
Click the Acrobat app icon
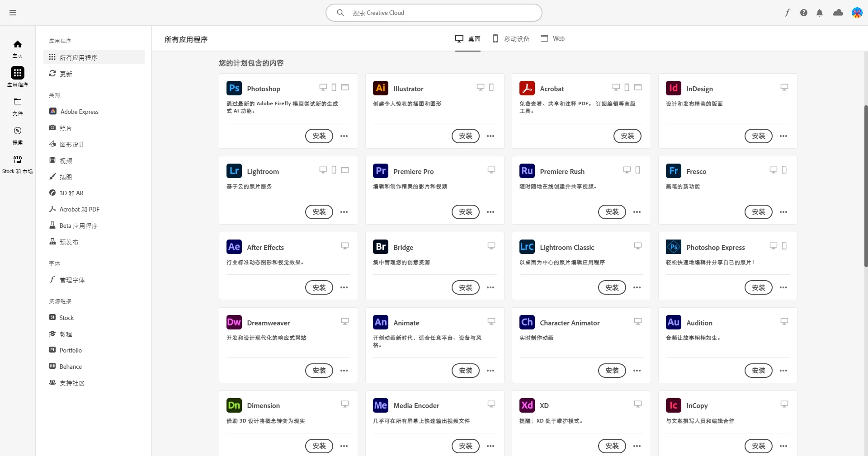[527, 88]
